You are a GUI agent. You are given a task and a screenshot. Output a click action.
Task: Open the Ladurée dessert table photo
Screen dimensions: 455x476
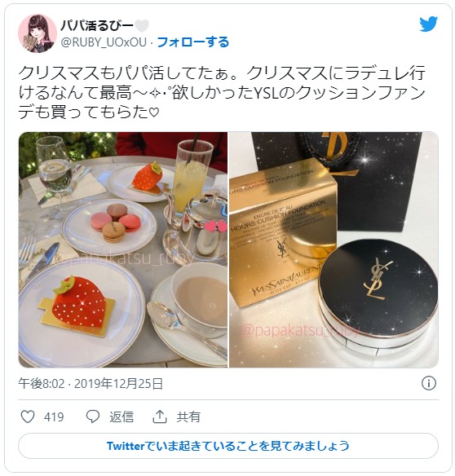(123, 249)
